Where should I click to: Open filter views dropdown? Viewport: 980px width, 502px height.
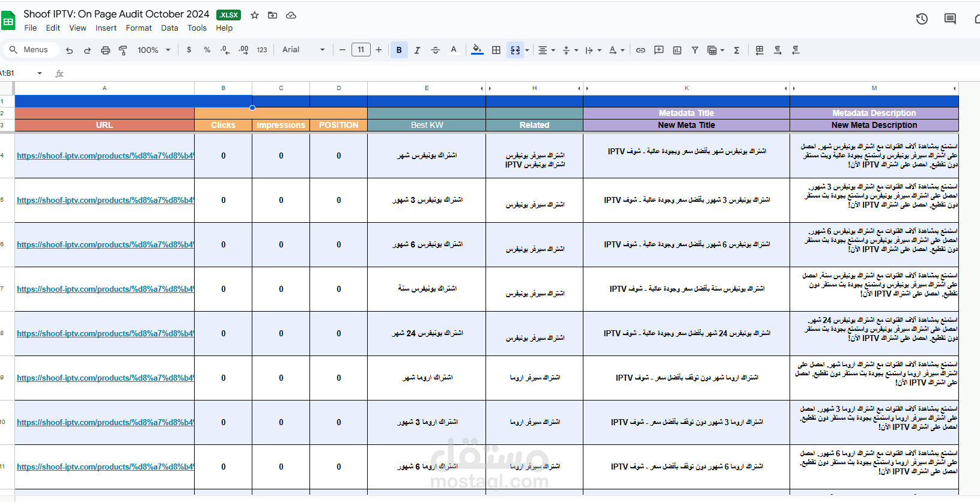point(716,50)
